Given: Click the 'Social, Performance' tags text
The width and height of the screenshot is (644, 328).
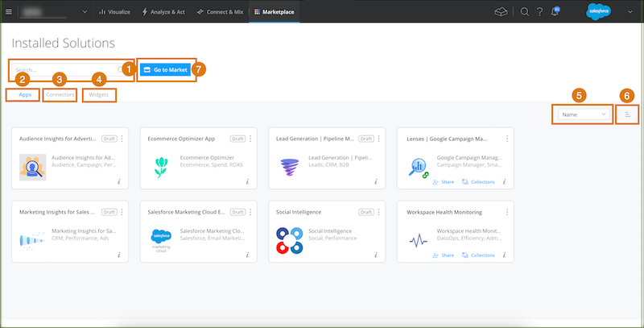Looking at the screenshot, I should tap(332, 238).
